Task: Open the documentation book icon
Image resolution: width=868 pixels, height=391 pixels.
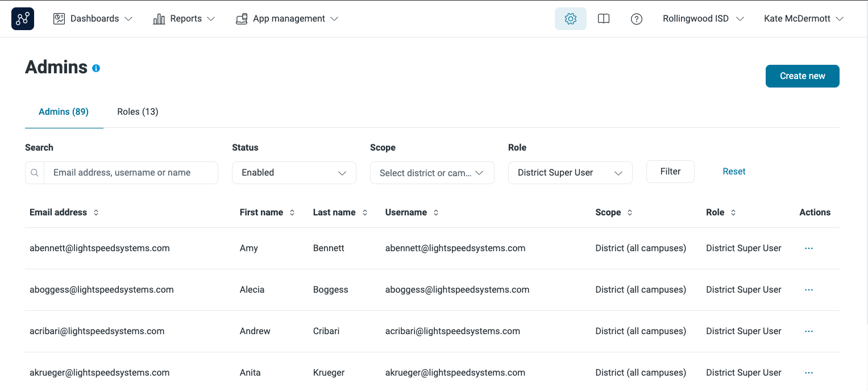Action: pos(604,19)
